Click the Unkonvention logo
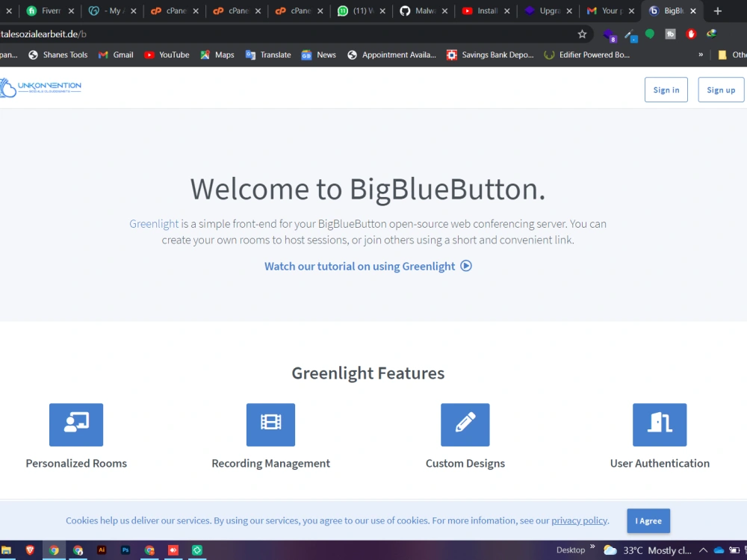The height and width of the screenshot is (560, 747). pos(41,87)
